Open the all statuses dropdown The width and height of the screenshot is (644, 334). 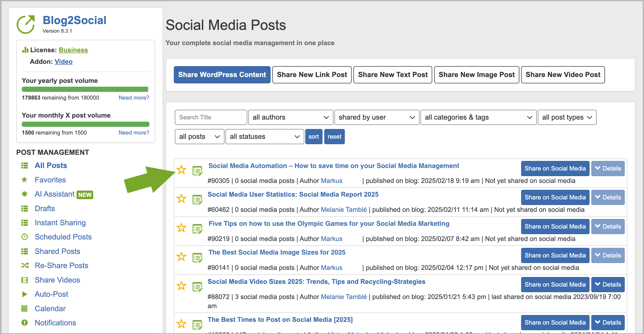click(x=264, y=137)
